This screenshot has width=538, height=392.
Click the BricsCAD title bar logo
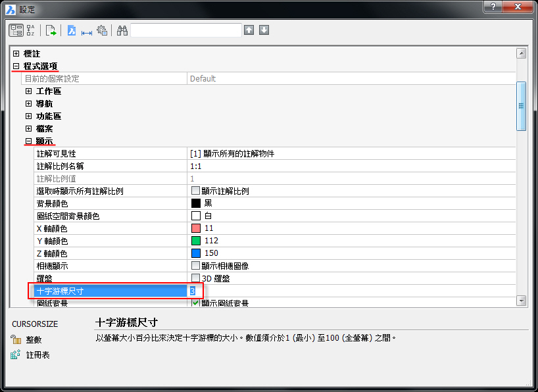coord(11,9)
